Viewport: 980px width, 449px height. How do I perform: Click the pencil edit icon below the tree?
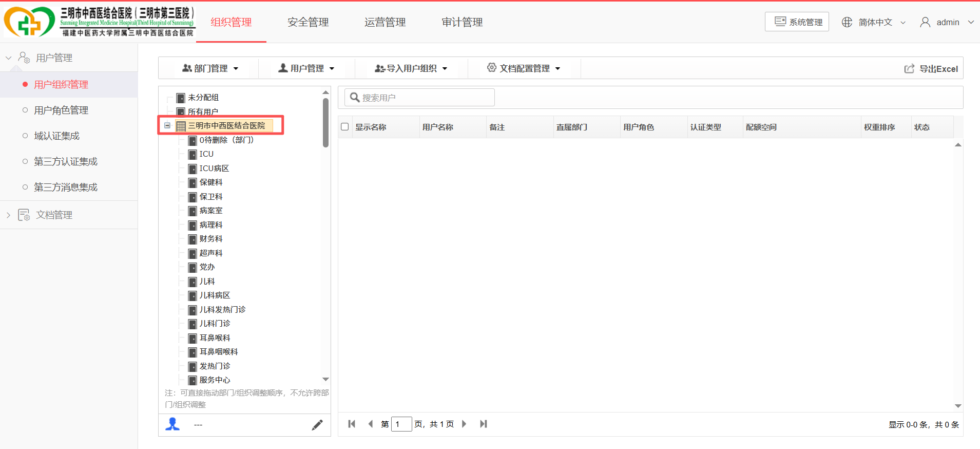(x=317, y=425)
